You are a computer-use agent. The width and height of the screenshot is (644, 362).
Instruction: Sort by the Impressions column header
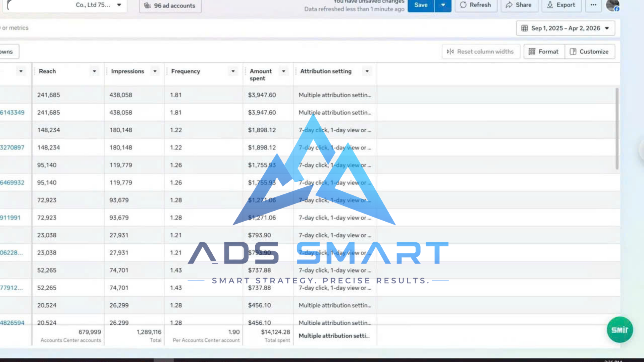pyautogui.click(x=127, y=71)
